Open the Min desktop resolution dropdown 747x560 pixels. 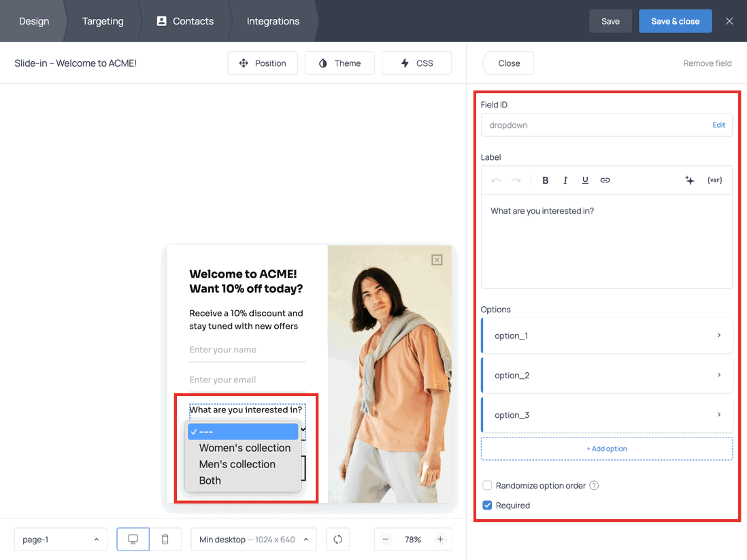(x=253, y=539)
